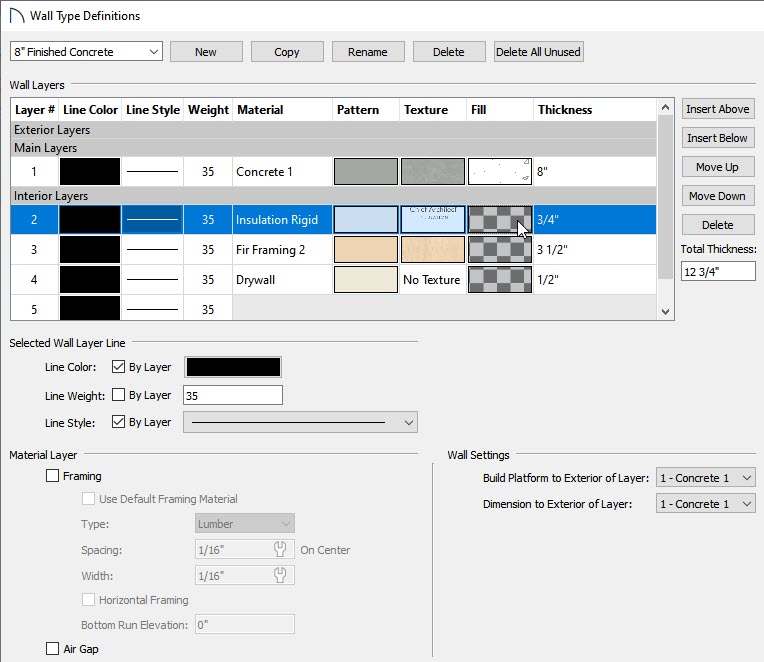Screen dimensions: 764x662
Task: Click the 3 1/2" thickness cell
Action: point(595,249)
